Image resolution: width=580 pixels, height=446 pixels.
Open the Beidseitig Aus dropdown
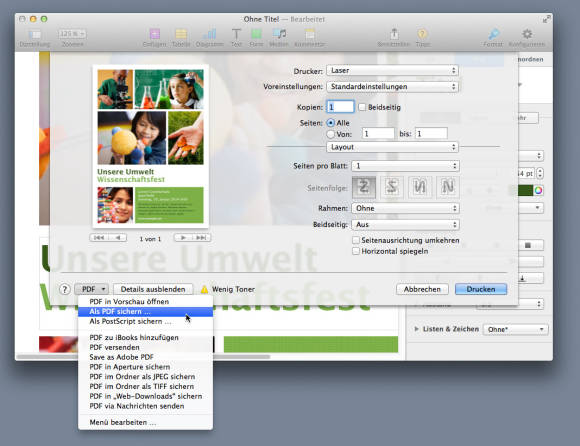[405, 224]
